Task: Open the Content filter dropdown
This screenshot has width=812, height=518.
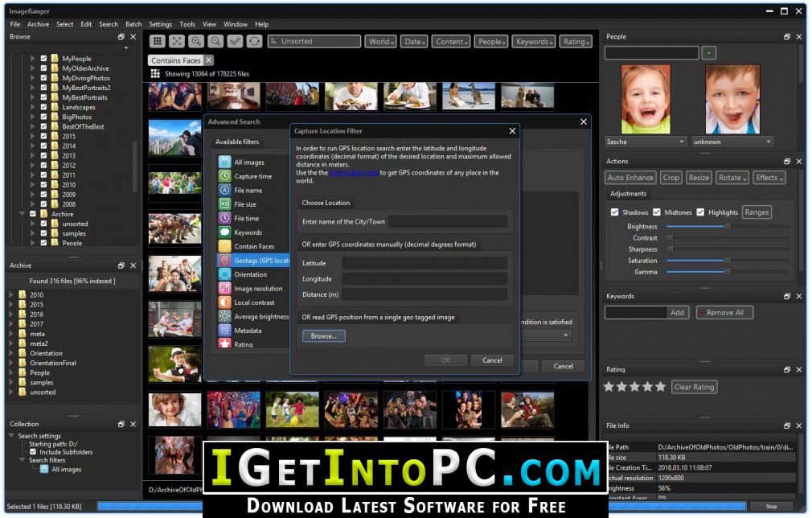Action: point(451,42)
